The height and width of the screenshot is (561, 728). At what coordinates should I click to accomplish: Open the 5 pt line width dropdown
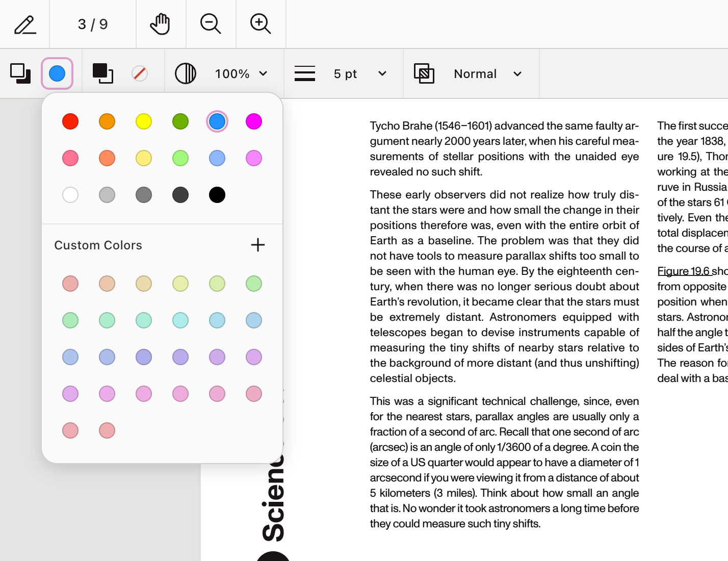pyautogui.click(x=358, y=73)
